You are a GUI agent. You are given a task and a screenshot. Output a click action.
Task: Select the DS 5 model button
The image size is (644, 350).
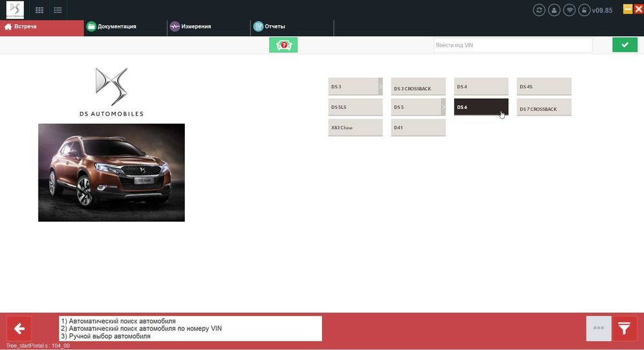416,107
